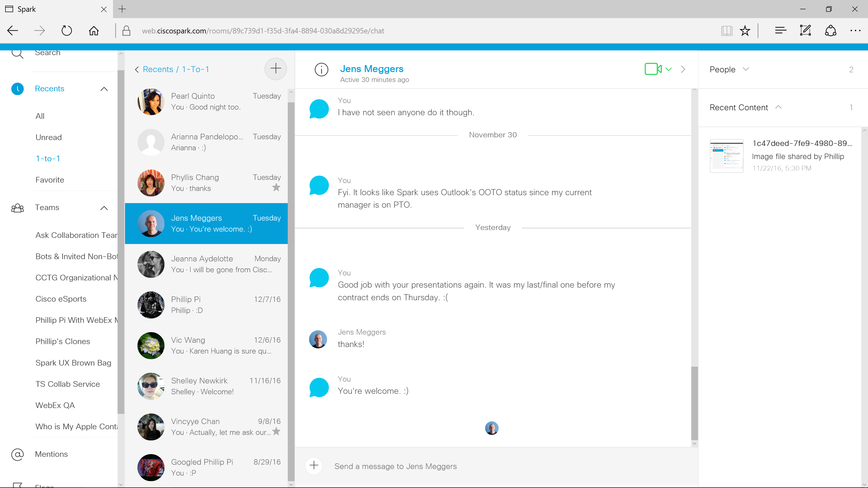Image resolution: width=868 pixels, height=488 pixels.
Task: Select the Unread filter under Recents
Action: [49, 137]
